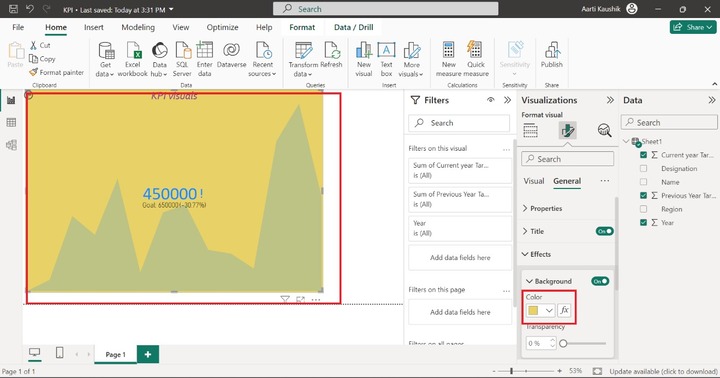Uncheck the Current year Target field
Image resolution: width=720 pixels, height=378 pixels.
[x=643, y=155]
